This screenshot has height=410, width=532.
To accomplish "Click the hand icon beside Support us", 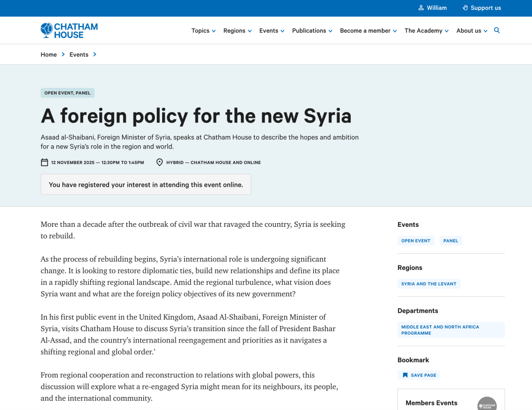I will (x=465, y=8).
